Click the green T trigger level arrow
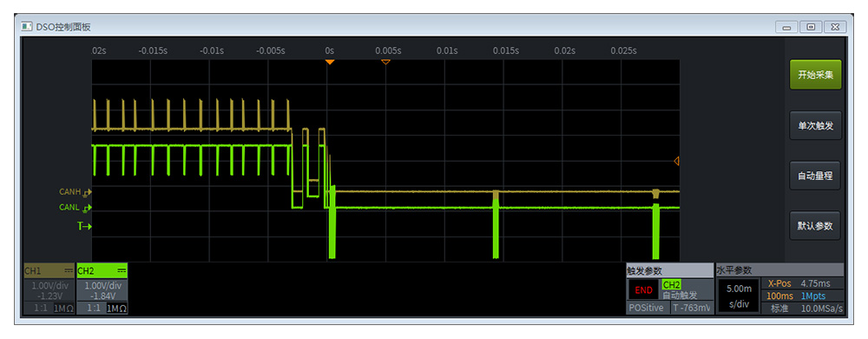Image resolution: width=868 pixels, height=339 pixels. pos(84,226)
